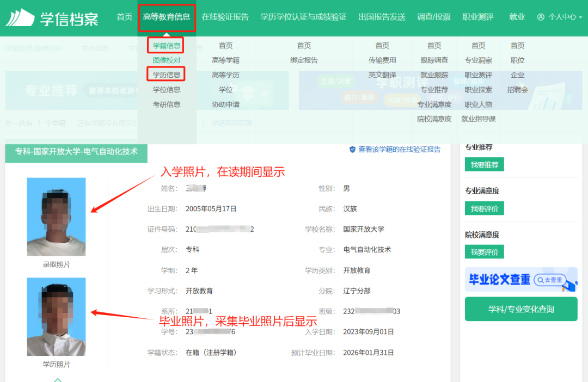Select 专业洞察 in the dropdown menu
The image size is (588, 382).
(x=479, y=60)
